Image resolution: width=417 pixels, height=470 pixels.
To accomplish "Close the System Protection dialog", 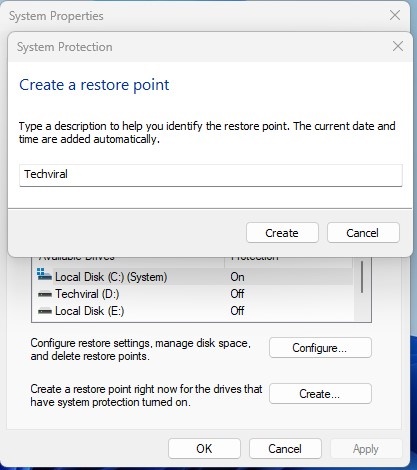I will [x=398, y=46].
